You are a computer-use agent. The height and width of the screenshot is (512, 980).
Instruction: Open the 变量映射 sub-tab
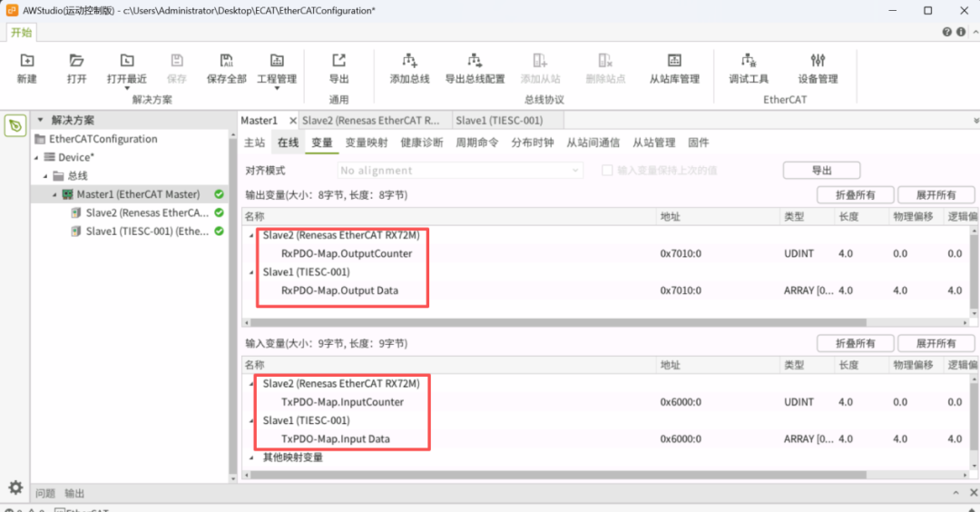click(367, 143)
